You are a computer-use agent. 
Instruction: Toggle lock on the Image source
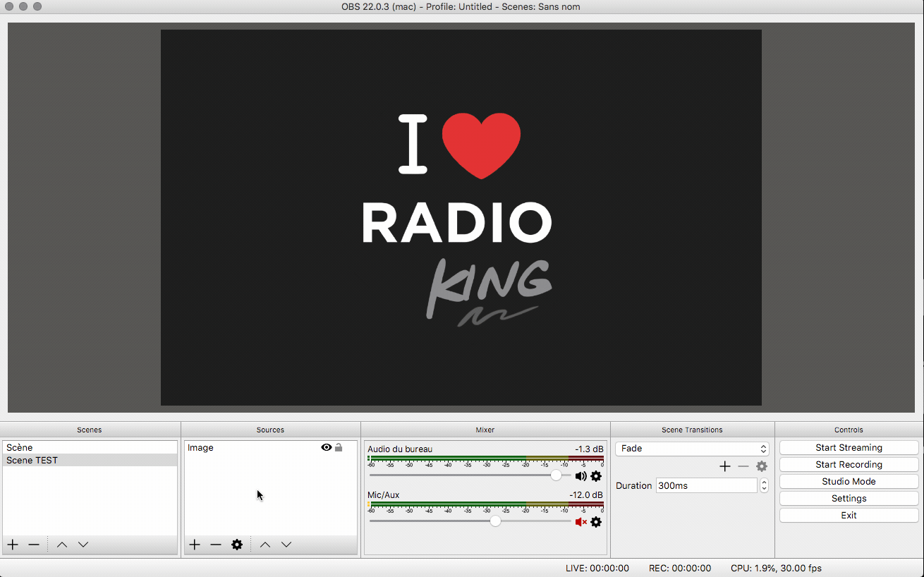(339, 447)
